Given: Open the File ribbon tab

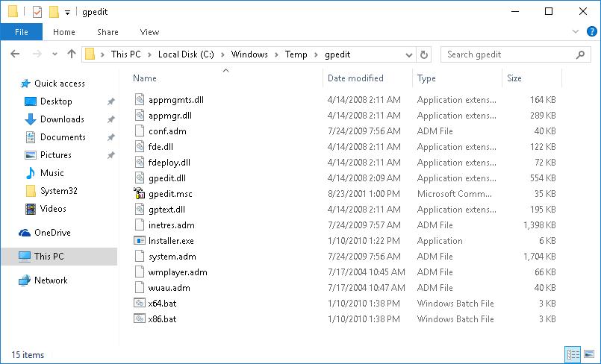Looking at the screenshot, I should pyautogui.click(x=22, y=32).
